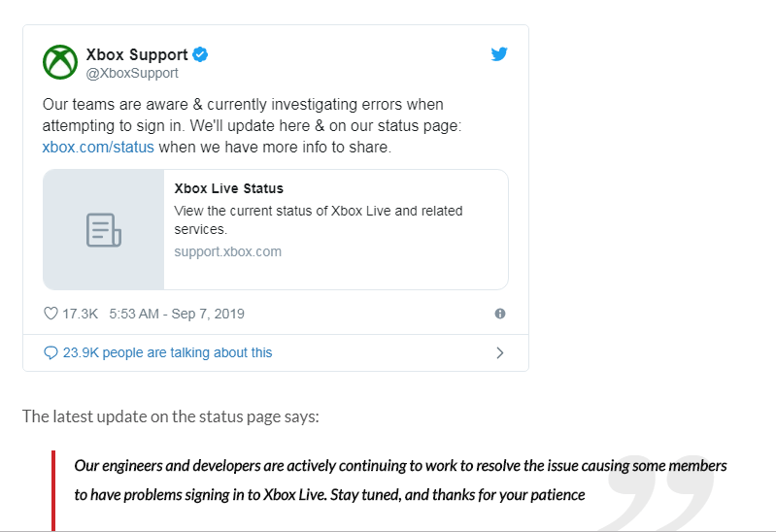
Task: Open the tweet info icon
Action: pos(500,314)
